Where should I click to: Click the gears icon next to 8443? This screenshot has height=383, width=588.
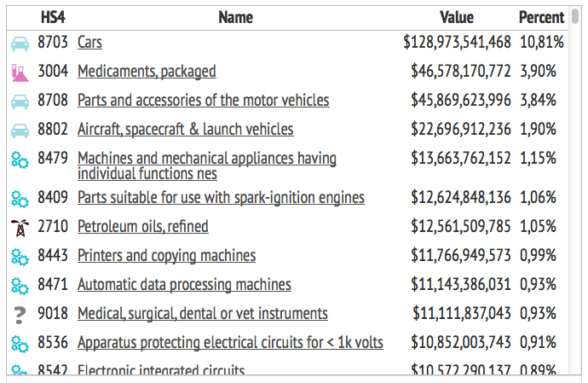point(19,256)
